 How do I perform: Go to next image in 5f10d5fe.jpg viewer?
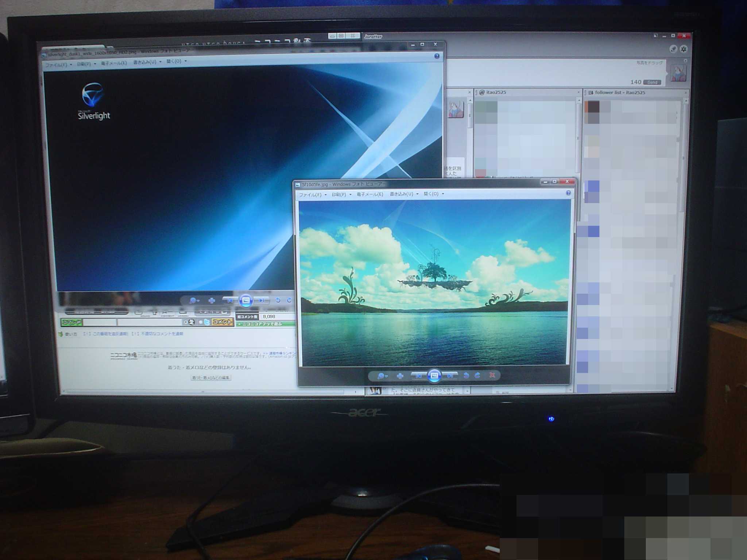click(x=450, y=376)
